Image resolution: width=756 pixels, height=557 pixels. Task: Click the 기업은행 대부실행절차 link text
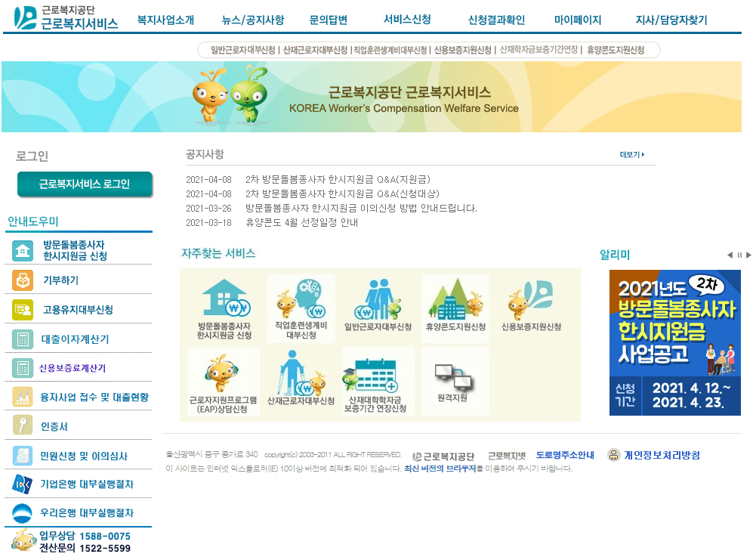click(87, 484)
